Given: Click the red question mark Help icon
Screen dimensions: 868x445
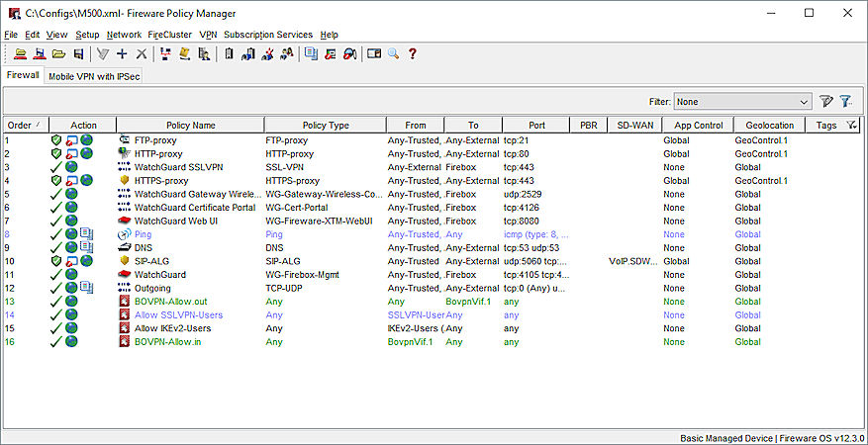Looking at the screenshot, I should (x=413, y=54).
